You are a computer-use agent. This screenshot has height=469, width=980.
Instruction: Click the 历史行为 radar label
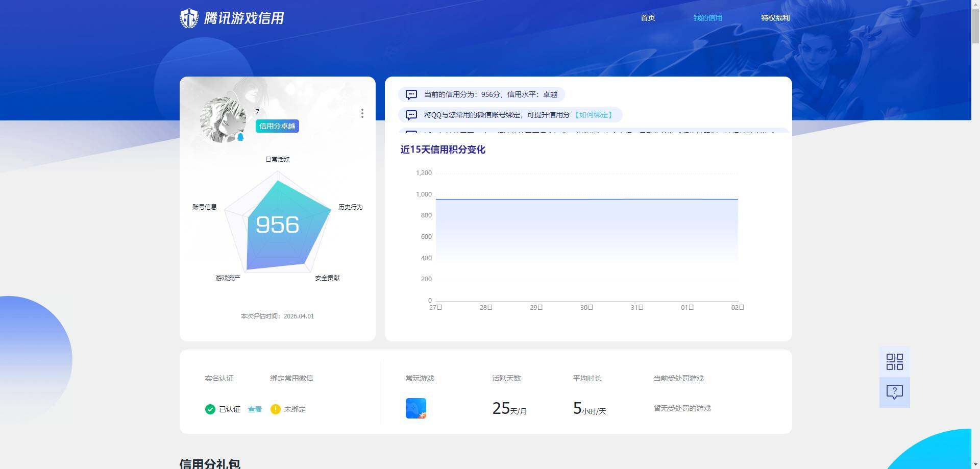[x=350, y=207]
